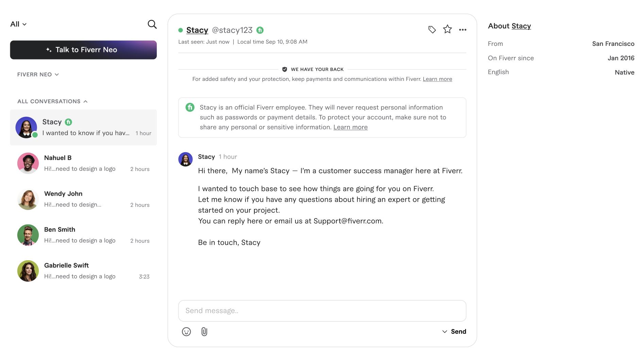This screenshot has width=644, height=352.
Task: Open the conversation with Wendy John
Action: pyautogui.click(x=83, y=199)
